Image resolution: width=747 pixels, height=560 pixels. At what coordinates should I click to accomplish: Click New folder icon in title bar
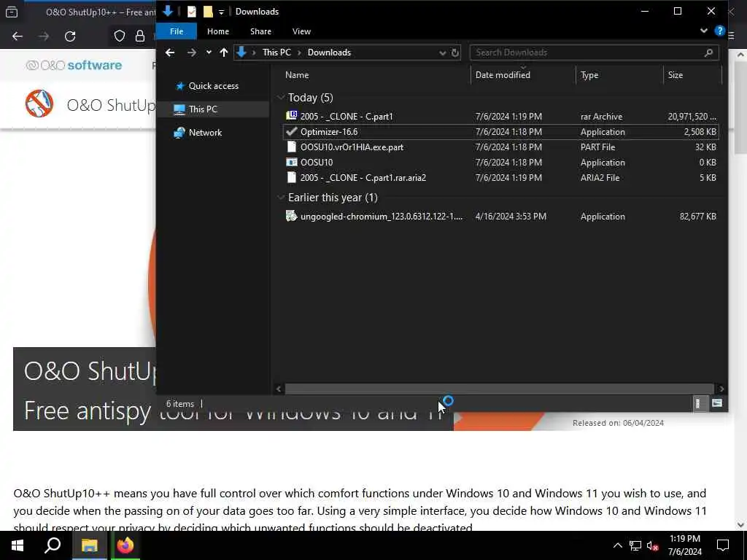[x=208, y=12]
